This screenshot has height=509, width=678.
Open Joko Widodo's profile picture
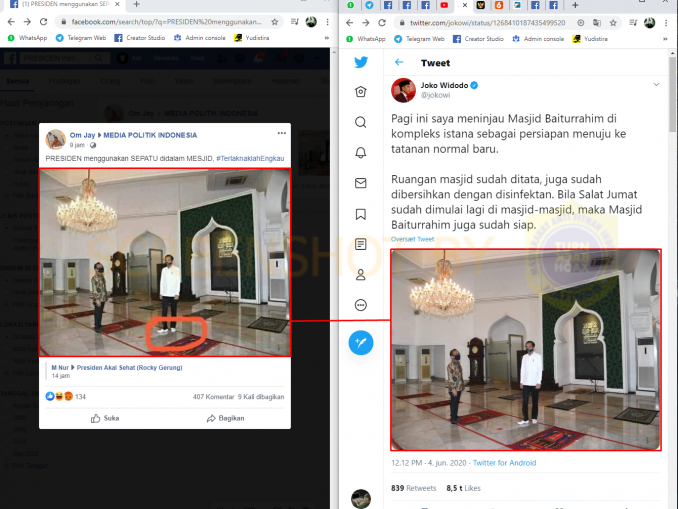[x=403, y=90]
